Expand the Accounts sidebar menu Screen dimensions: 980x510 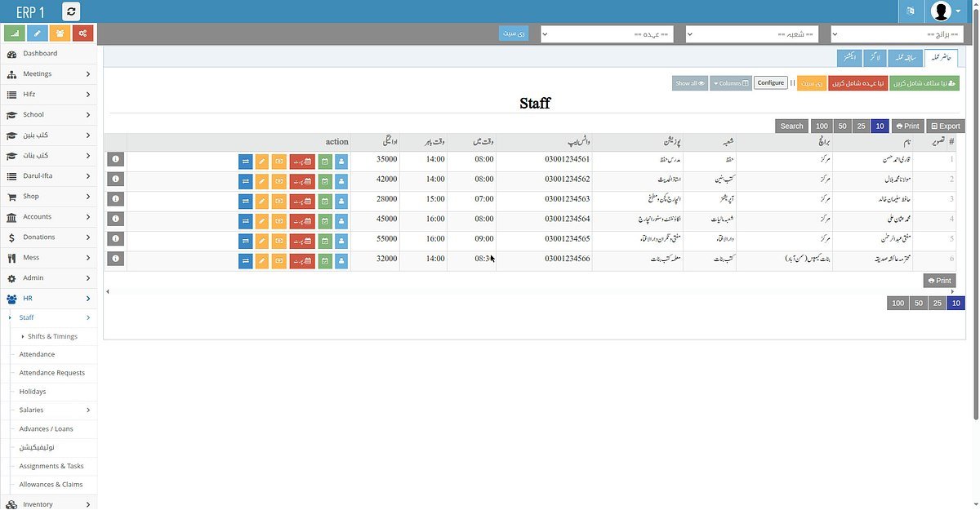[48, 216]
